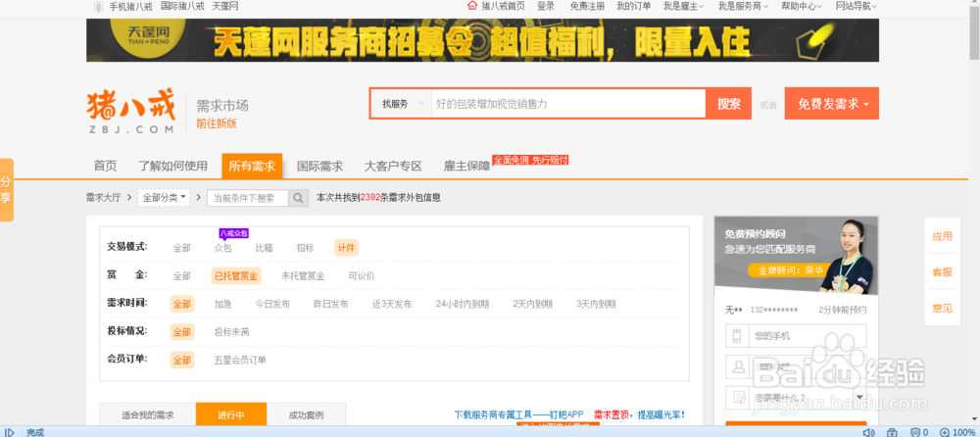Click the 猪八戒 ZBJ.COM logo
This screenshot has height=437, width=980.
coord(131,113)
